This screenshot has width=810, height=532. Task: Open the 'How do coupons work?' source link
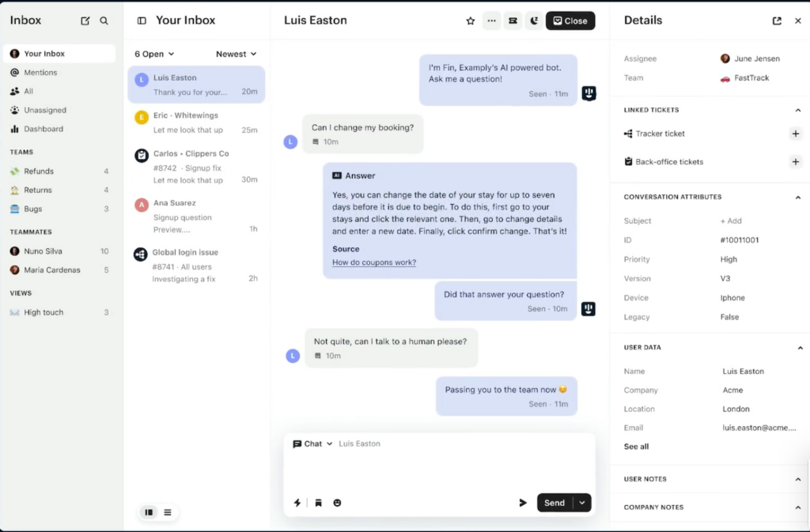[374, 262]
